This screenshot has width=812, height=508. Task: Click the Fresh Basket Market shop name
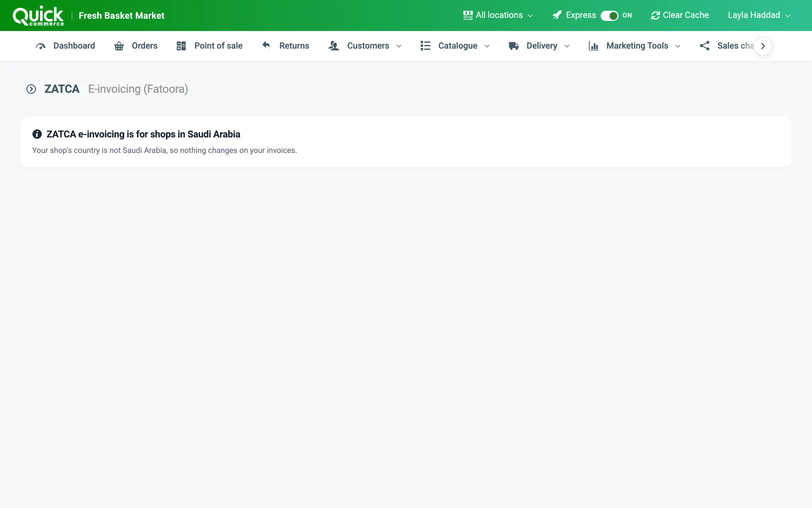121,16
